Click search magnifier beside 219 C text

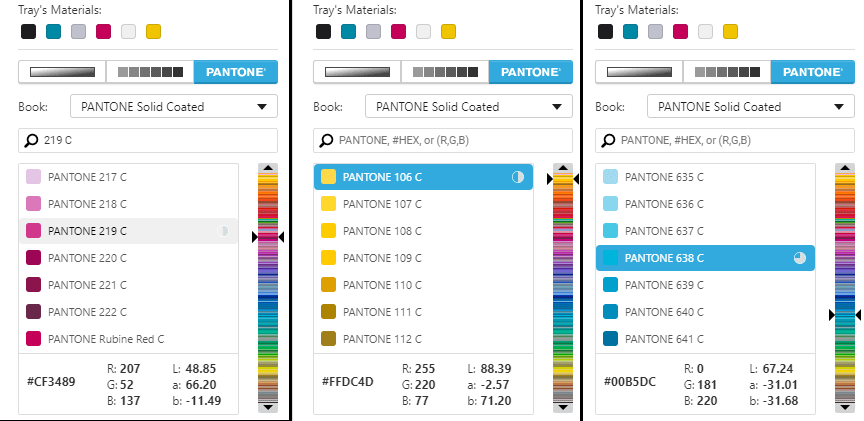[x=31, y=140]
